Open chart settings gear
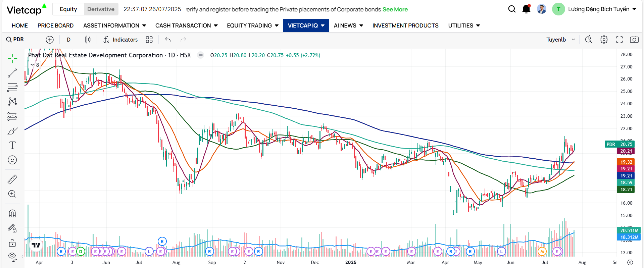Screen dimensions: 644x268 pos(604,40)
